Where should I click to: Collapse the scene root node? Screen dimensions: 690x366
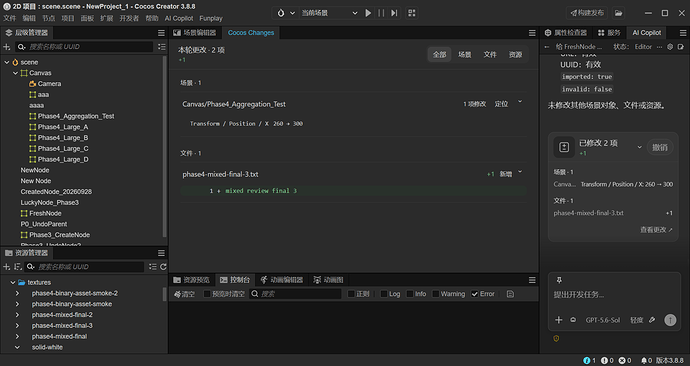tap(7, 62)
